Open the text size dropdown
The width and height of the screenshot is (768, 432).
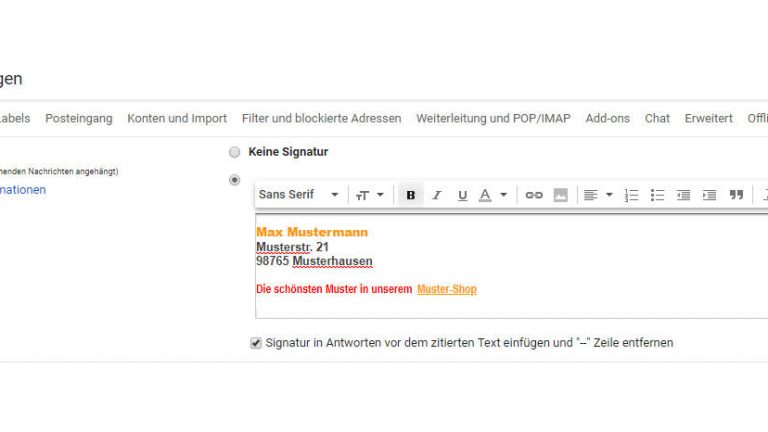pyautogui.click(x=369, y=195)
